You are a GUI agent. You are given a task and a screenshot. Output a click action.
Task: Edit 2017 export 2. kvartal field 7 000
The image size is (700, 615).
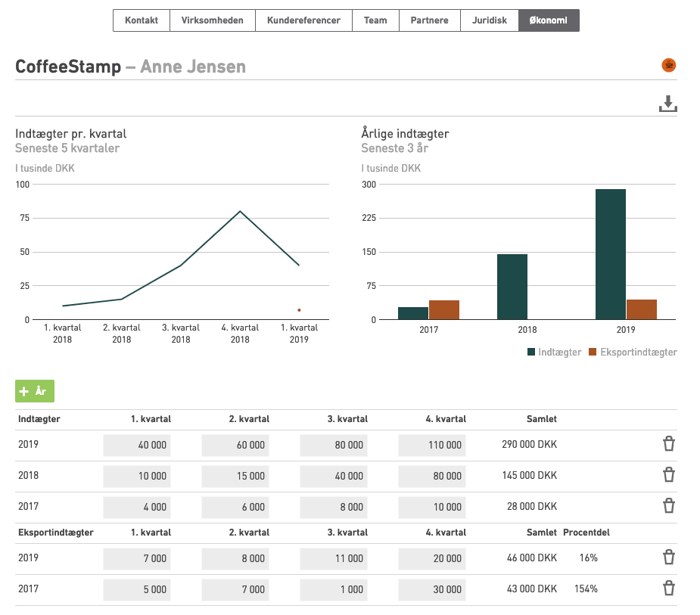pyautogui.click(x=235, y=589)
